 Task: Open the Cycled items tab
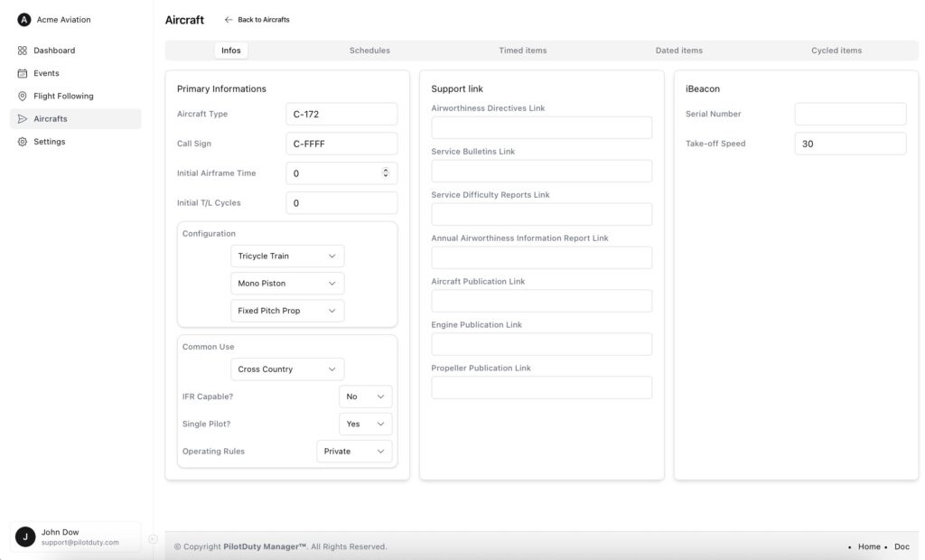click(836, 51)
